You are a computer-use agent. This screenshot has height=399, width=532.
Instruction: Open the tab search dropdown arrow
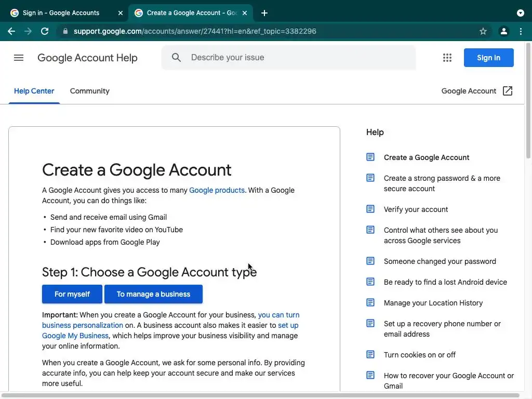[x=521, y=13]
